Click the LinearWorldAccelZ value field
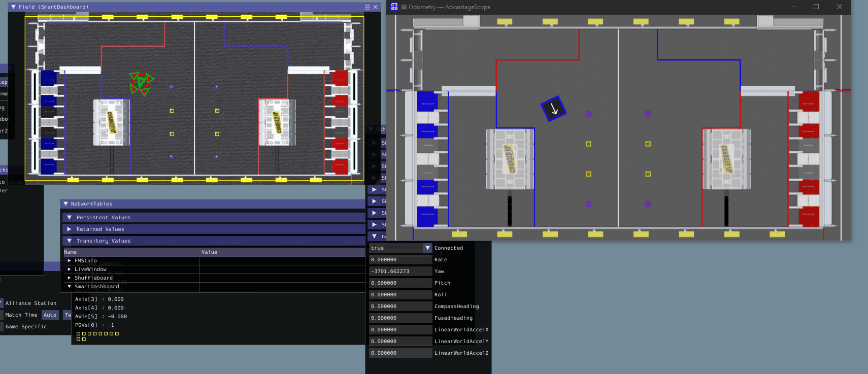This screenshot has height=374, width=868. [x=400, y=353]
